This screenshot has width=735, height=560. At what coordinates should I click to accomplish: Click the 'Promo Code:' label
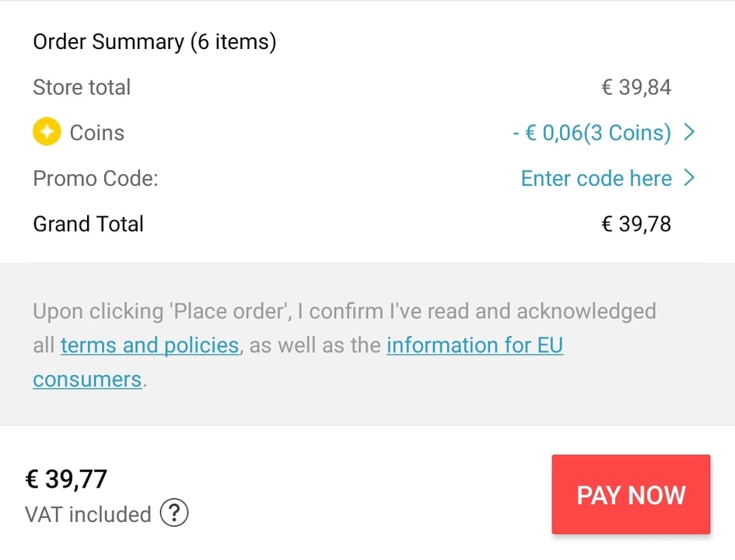[x=96, y=178]
